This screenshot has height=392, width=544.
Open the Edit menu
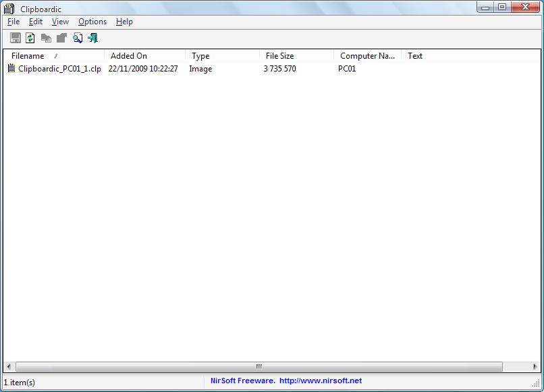[x=35, y=22]
